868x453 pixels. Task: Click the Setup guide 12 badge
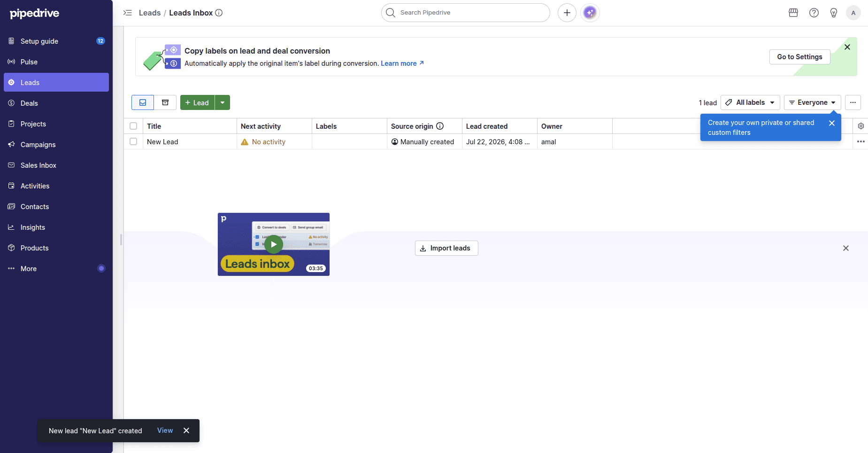[x=100, y=41]
